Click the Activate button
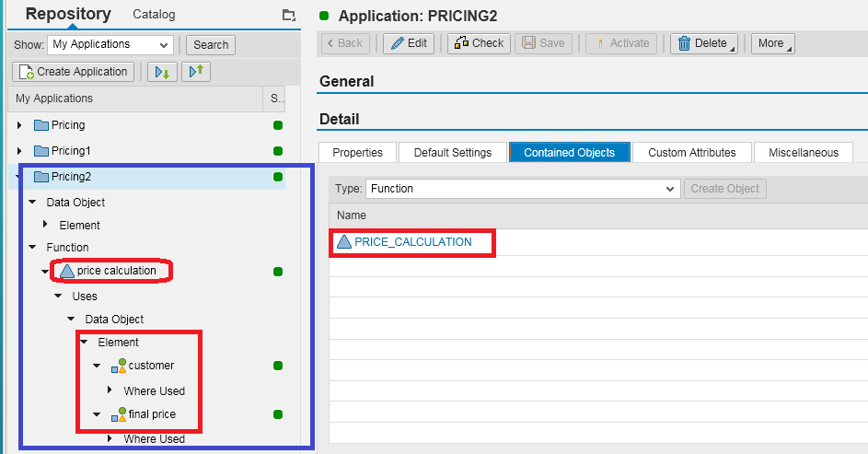868x454 pixels. click(621, 43)
